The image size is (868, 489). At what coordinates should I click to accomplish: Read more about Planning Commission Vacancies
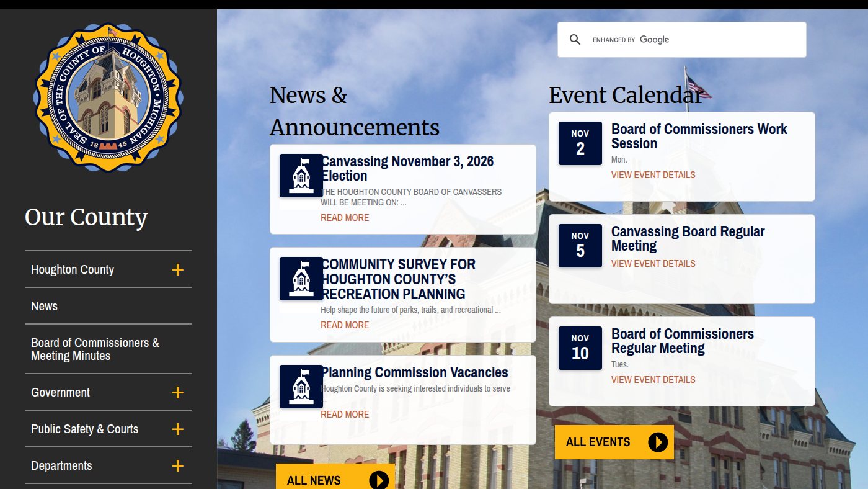click(x=345, y=415)
